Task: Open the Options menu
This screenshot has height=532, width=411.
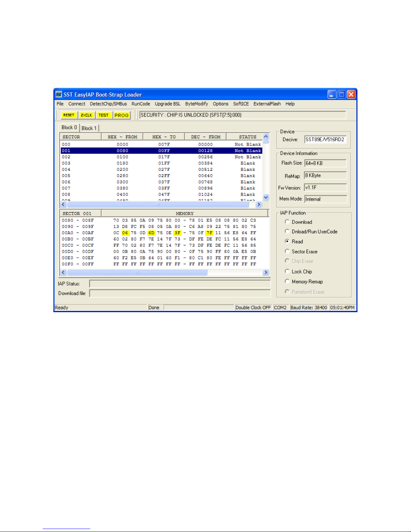Action: [220, 104]
